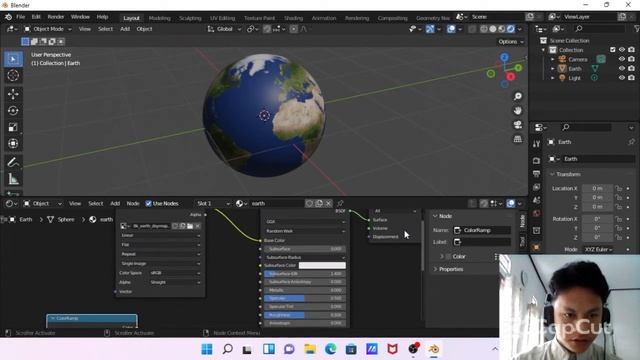Click the ColorRamp node header
The width and height of the screenshot is (640, 360).
[x=92, y=318]
